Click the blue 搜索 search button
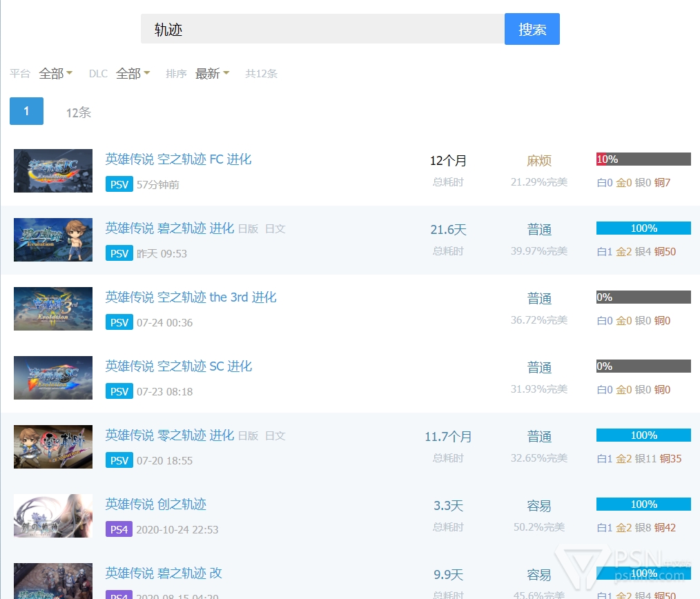Viewport: 700px width, 599px height. pos(532,29)
